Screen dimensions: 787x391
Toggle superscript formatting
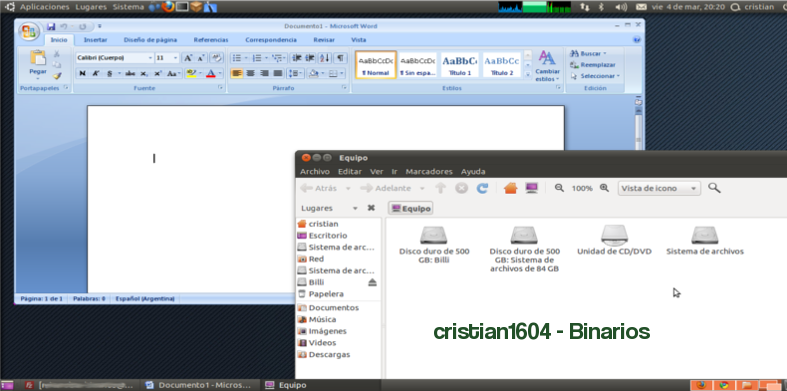[x=158, y=74]
